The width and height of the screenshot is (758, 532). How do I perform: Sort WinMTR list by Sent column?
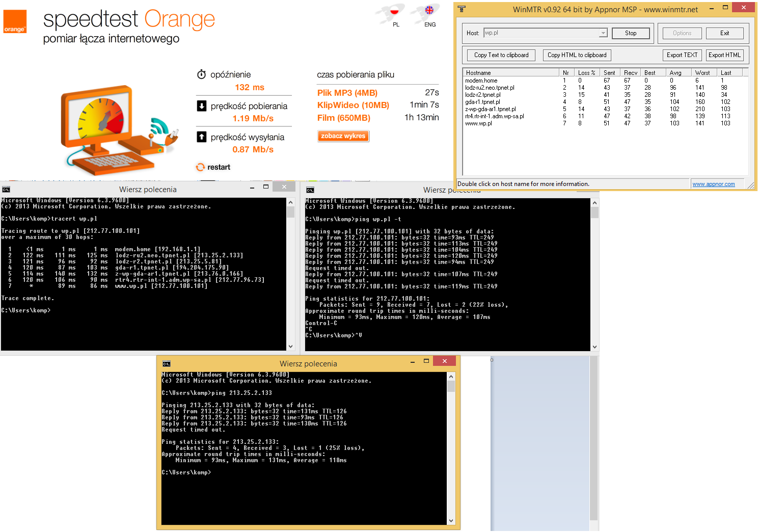610,73
